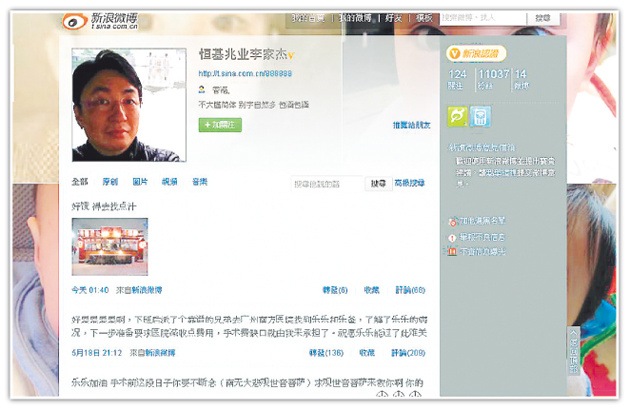This screenshot has height=410, width=630.
Task: Select the 图片 filter tab
Action: (140, 182)
